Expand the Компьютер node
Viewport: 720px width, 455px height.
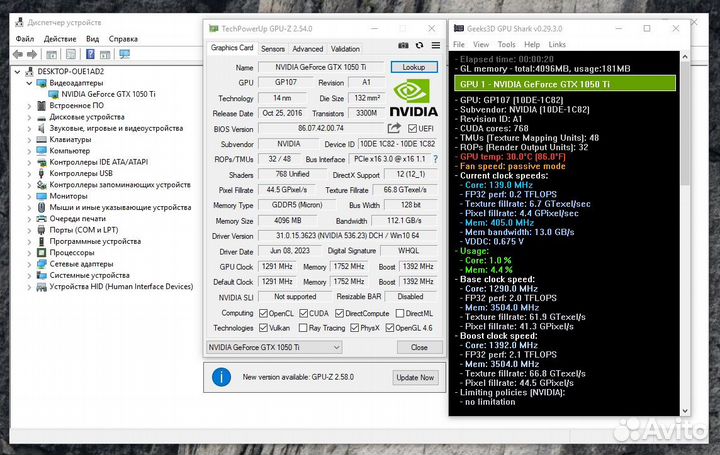click(29, 151)
